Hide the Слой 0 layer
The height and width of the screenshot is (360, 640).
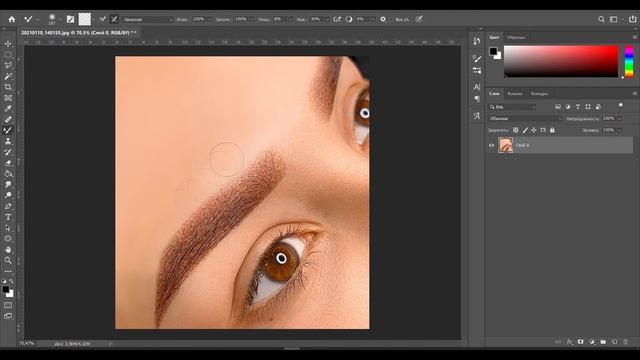[491, 145]
